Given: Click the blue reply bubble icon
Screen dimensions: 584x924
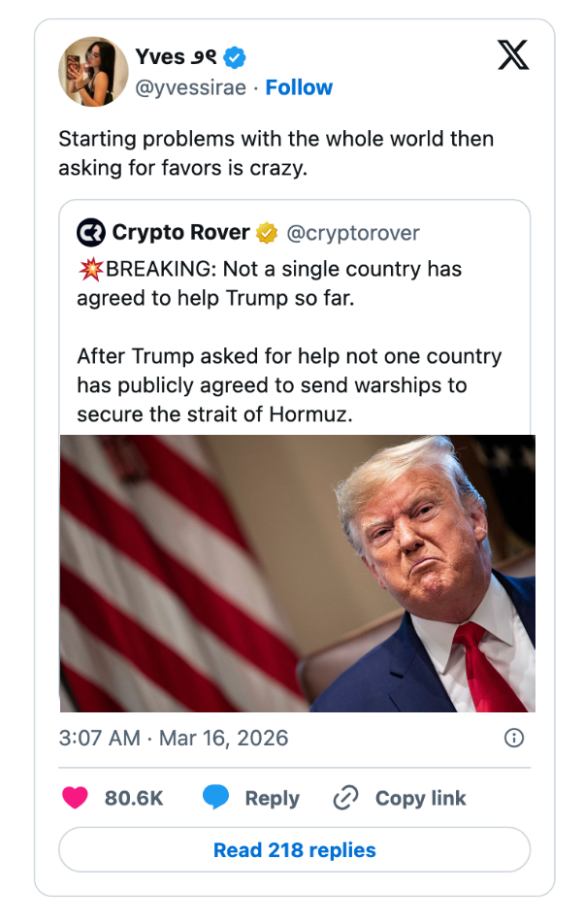Looking at the screenshot, I should tap(215, 798).
